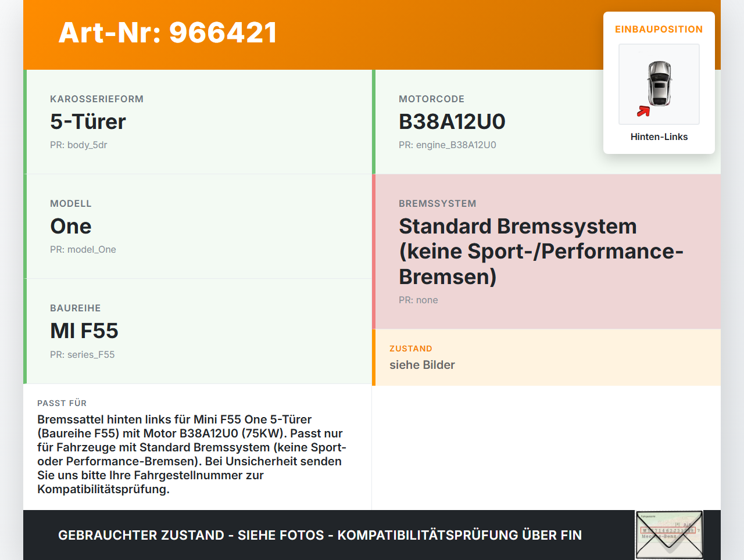Viewport: 744px width, 560px height.
Task: Click the highlighted FIN number on the envelope
Action: (x=668, y=531)
